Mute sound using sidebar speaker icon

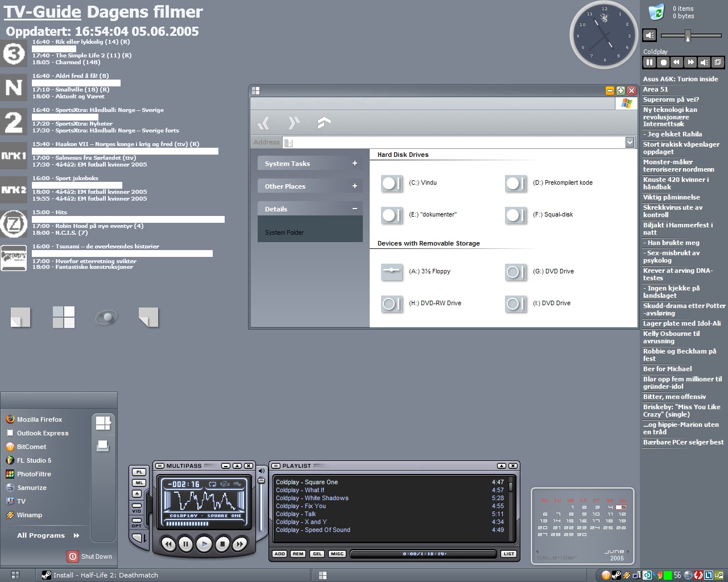(650, 35)
